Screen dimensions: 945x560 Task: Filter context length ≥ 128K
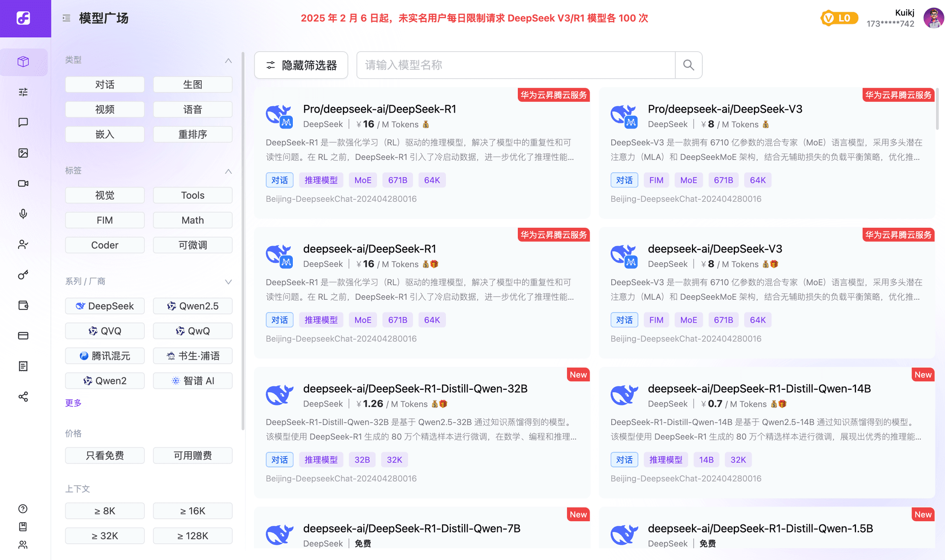(x=192, y=536)
